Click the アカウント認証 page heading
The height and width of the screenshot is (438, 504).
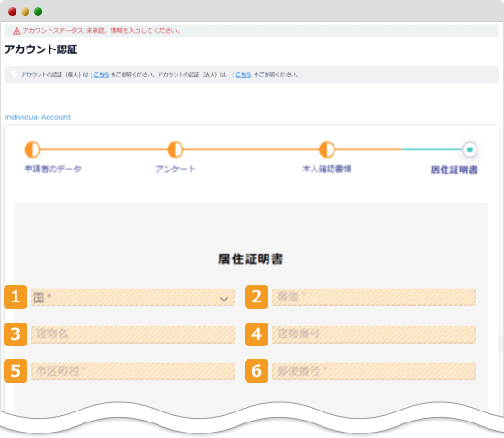41,49
